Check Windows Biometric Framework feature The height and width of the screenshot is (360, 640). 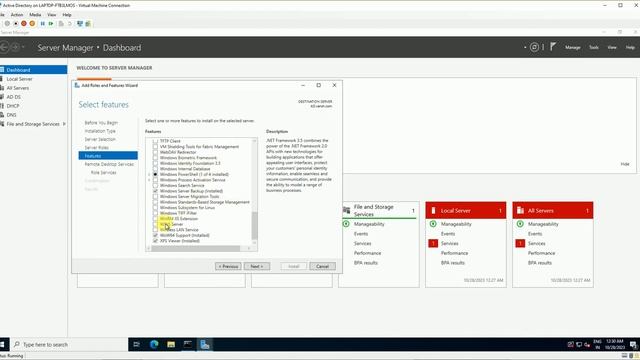point(155,158)
